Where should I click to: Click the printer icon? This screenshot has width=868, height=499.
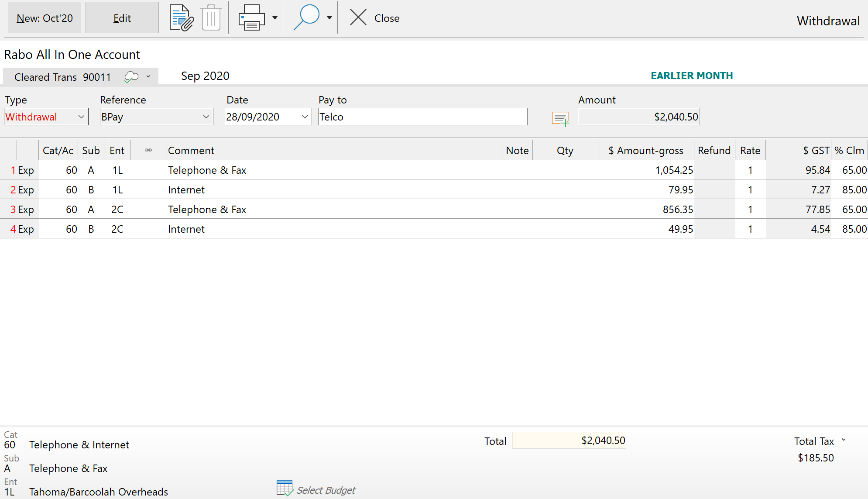[251, 18]
